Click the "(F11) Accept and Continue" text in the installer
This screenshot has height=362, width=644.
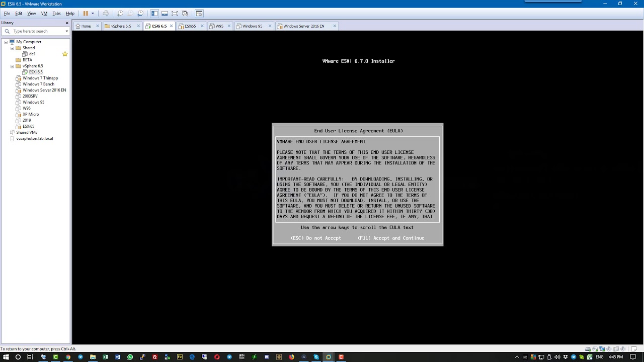391,238
